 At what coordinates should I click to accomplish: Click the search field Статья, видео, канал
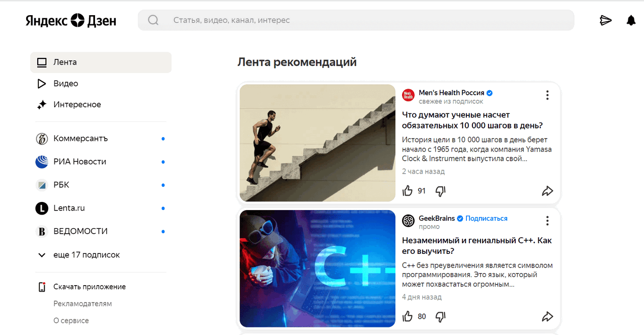click(356, 20)
